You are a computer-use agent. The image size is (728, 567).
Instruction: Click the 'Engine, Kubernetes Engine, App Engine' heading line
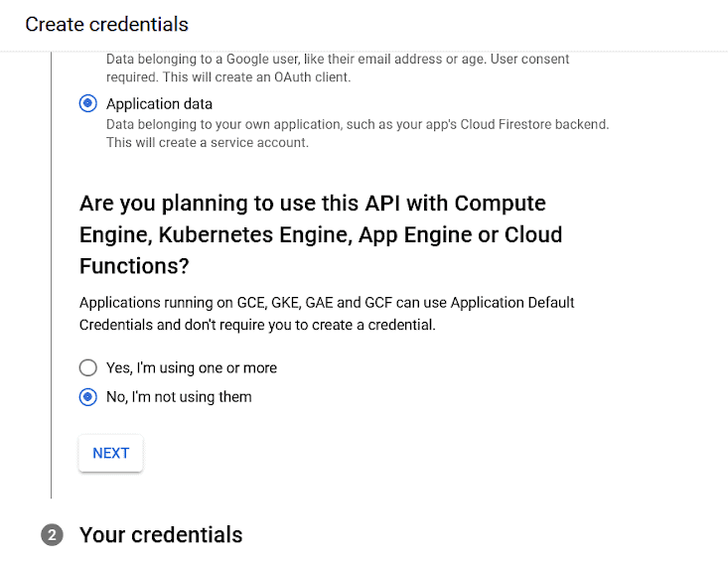point(321,235)
